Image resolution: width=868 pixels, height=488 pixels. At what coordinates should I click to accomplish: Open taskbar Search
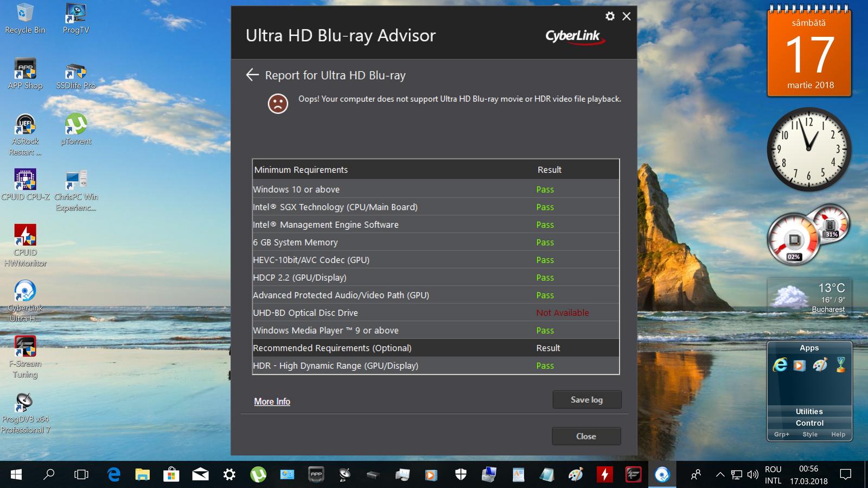pos(49,475)
